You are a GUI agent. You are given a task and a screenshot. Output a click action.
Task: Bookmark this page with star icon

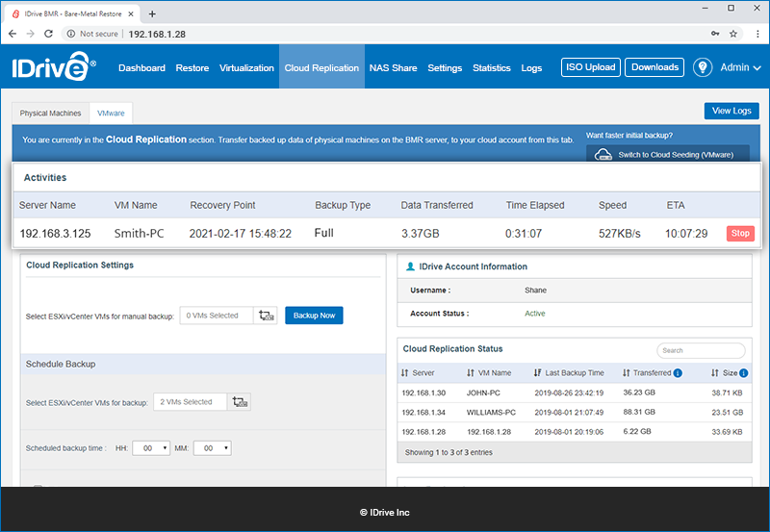733,34
